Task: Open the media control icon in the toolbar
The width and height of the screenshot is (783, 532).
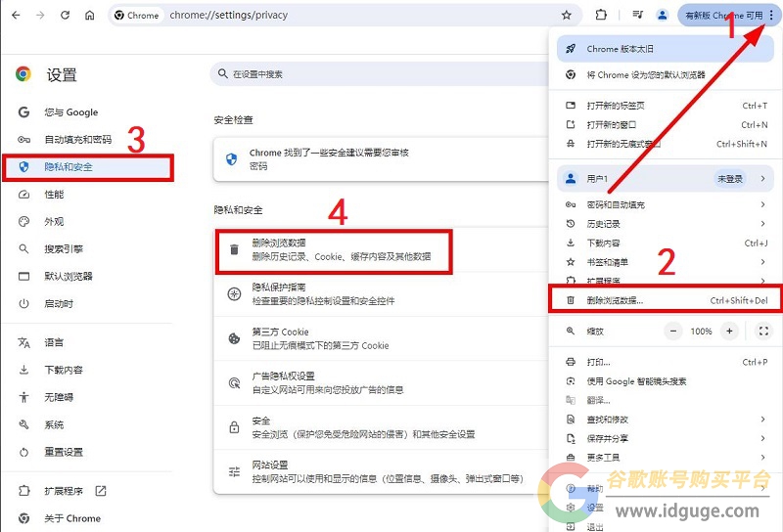Action: click(638, 15)
